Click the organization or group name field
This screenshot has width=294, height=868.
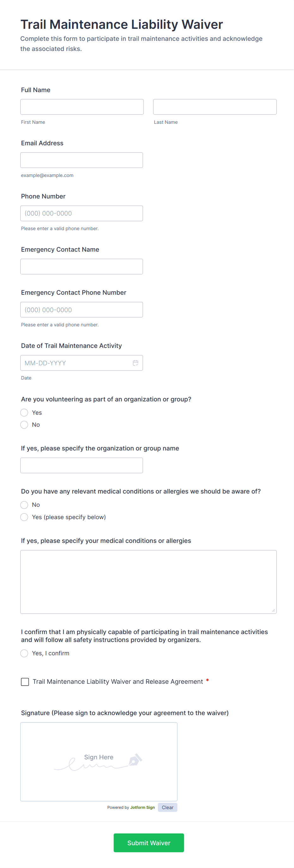[x=82, y=465]
